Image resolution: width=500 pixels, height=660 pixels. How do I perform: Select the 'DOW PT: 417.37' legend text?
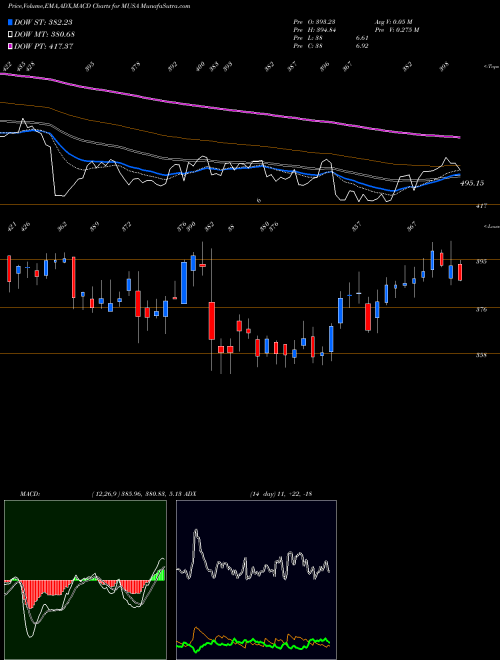pyautogui.click(x=44, y=46)
